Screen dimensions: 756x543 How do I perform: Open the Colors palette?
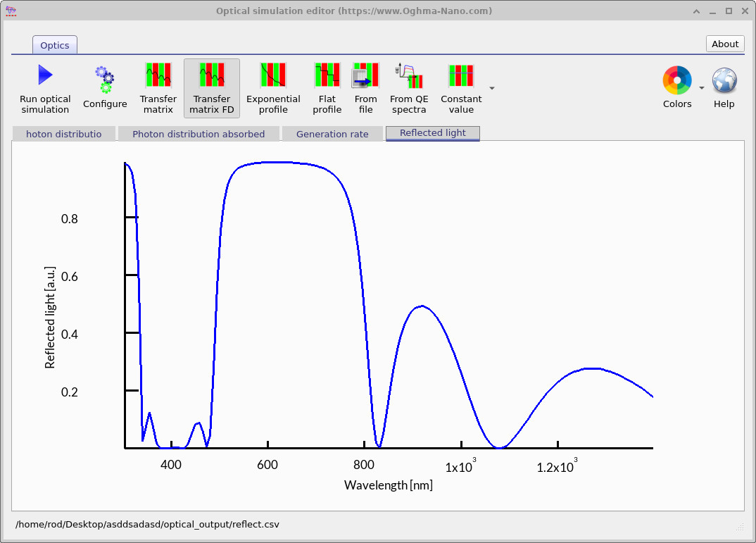pyautogui.click(x=676, y=87)
